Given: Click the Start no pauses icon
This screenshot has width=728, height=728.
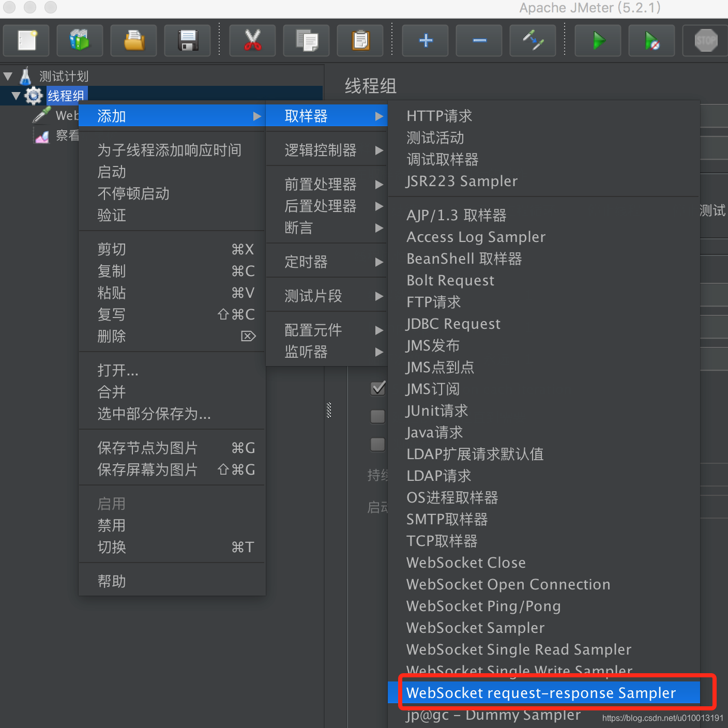Looking at the screenshot, I should click(652, 40).
